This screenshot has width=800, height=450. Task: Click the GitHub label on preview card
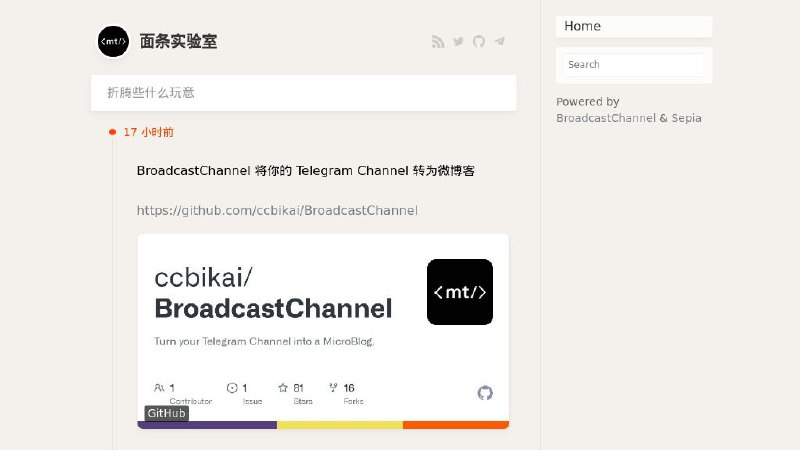pyautogui.click(x=166, y=414)
